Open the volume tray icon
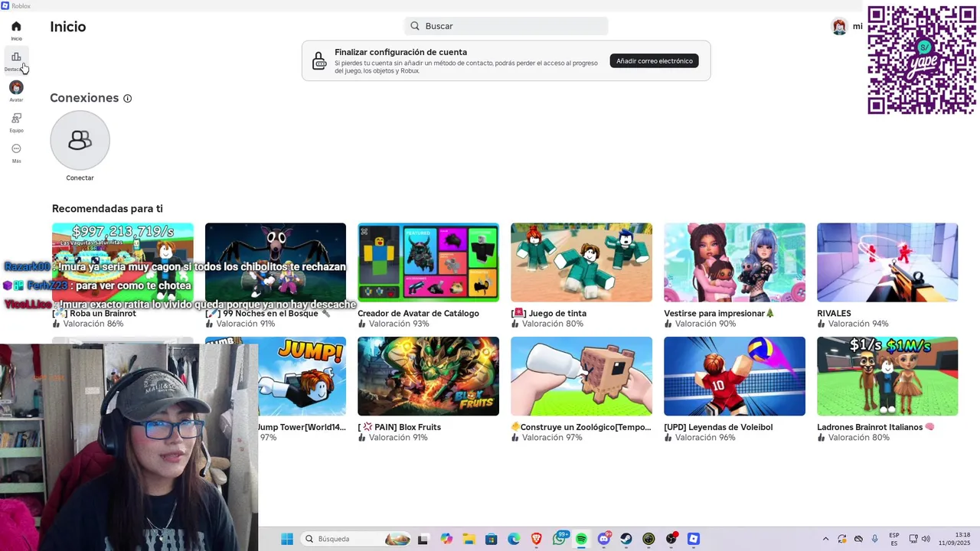The image size is (980, 551). click(926, 539)
